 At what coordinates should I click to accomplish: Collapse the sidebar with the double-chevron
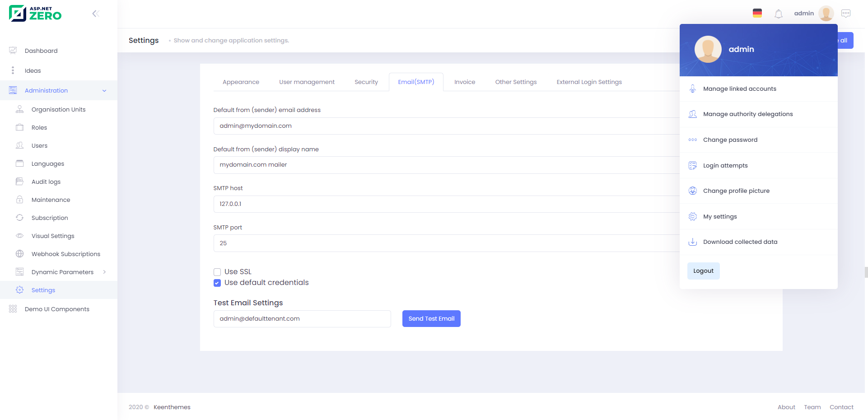[96, 14]
